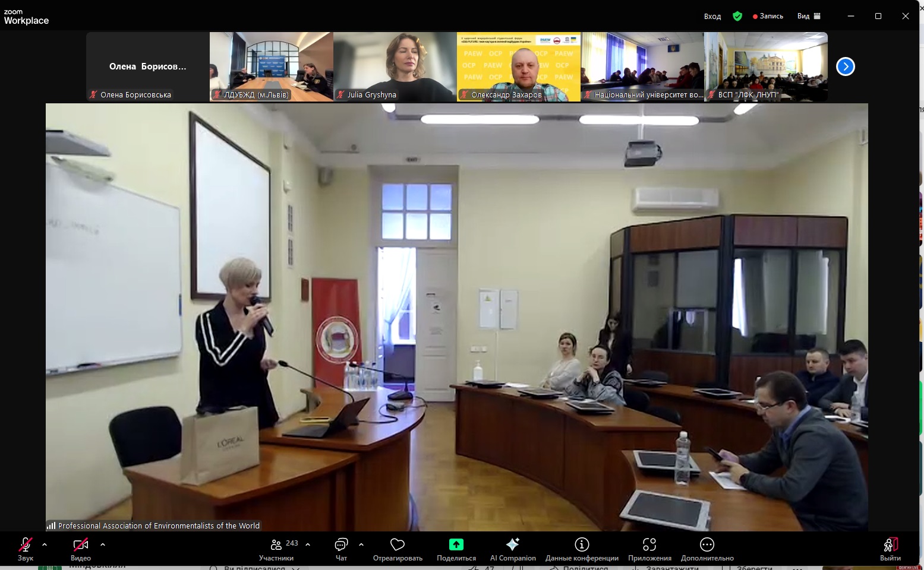Expand video settings arrow next to camera

coord(103,544)
